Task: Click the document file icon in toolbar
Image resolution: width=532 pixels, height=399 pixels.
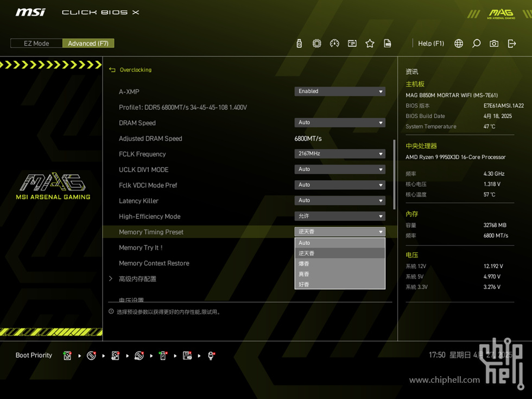Action: click(388, 43)
